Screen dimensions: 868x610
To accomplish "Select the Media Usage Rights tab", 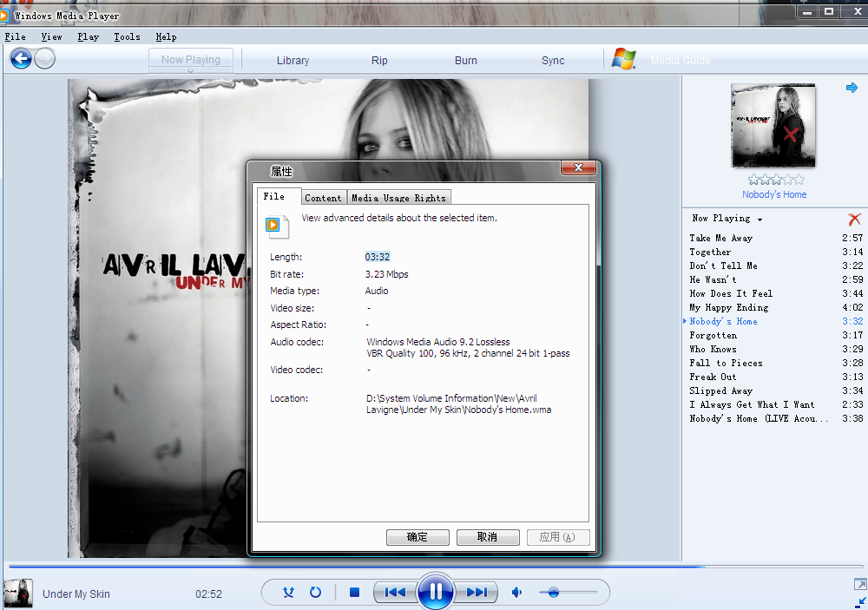I will [x=398, y=198].
